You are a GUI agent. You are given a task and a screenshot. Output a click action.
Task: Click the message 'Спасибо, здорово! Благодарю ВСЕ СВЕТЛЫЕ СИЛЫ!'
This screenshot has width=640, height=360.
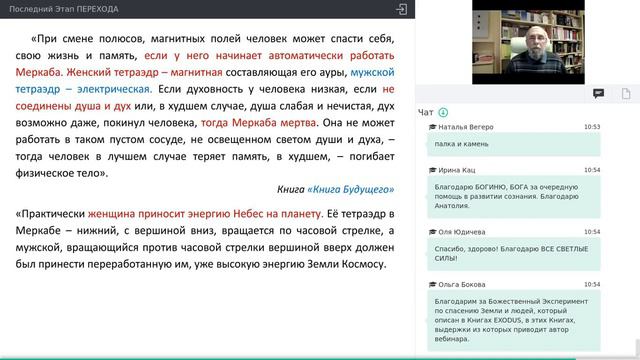tap(513, 253)
